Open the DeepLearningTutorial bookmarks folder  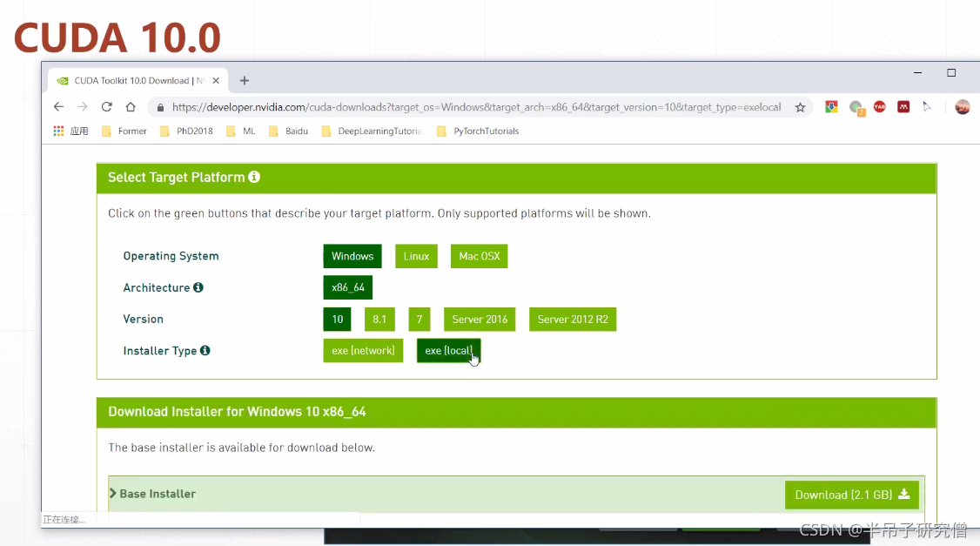(x=372, y=131)
